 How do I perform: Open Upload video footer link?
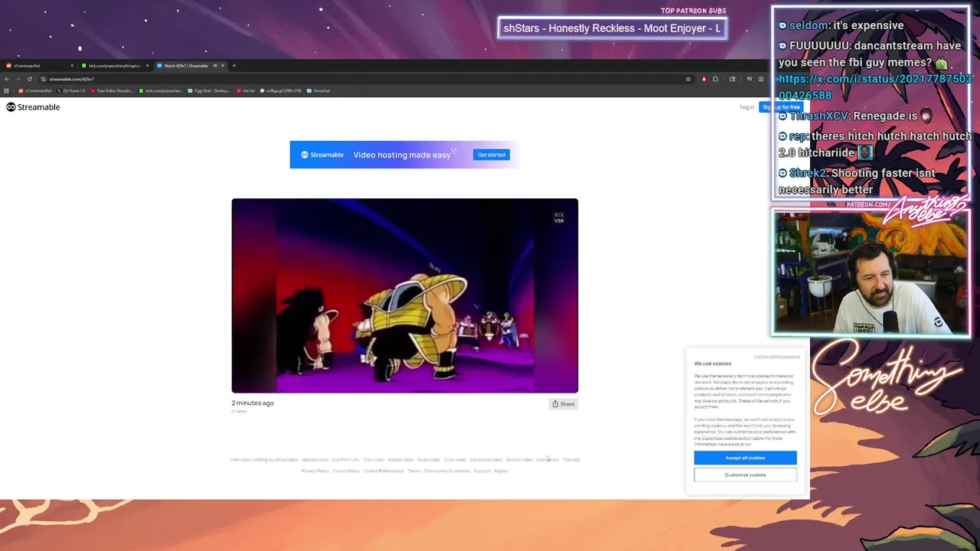click(x=315, y=460)
